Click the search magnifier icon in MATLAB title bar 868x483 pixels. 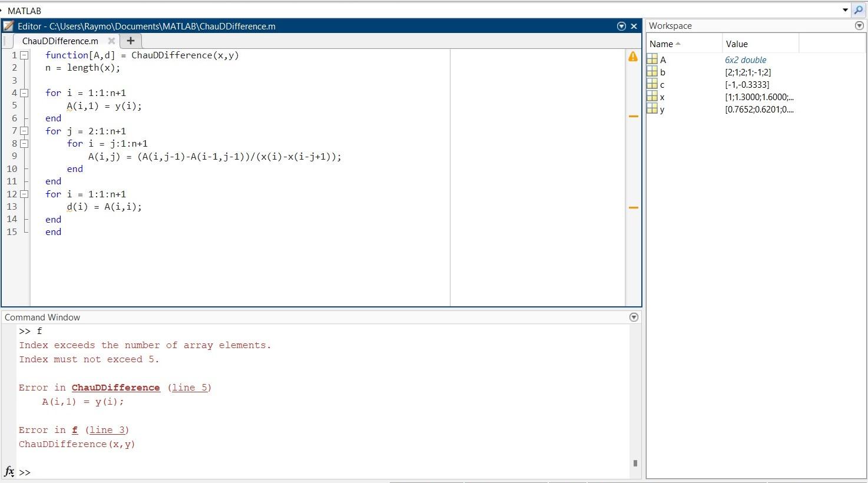(859, 10)
